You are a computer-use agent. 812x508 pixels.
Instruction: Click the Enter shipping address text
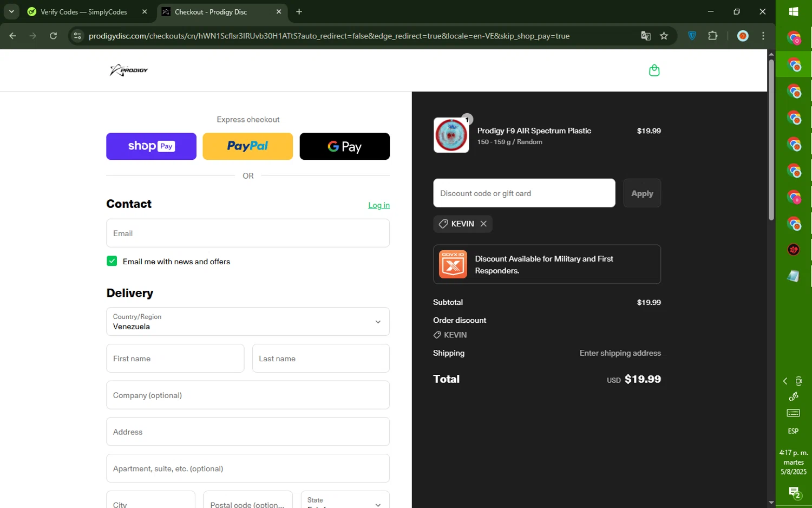click(x=620, y=353)
